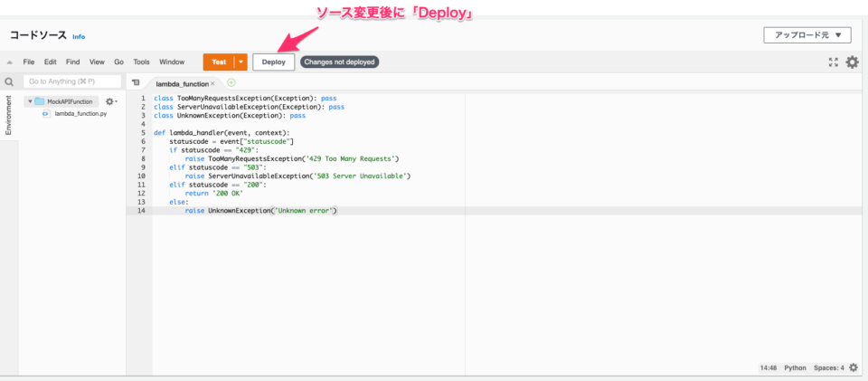Image resolution: width=868 pixels, height=381 pixels.
Task: Open status bar editor settings gear
Action: click(x=854, y=367)
